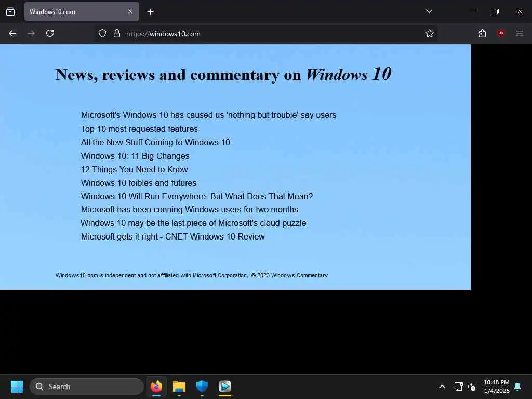This screenshot has height=399, width=532.
Task: Open the media player taskbar app
Action: (x=224, y=387)
